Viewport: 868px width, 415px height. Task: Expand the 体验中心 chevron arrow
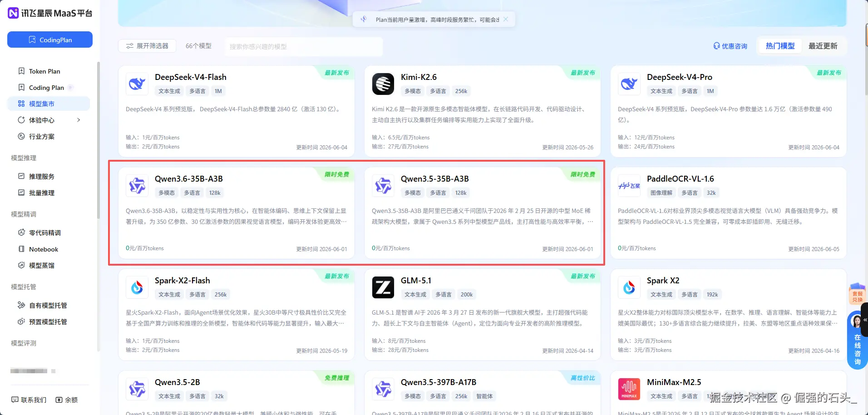[79, 120]
